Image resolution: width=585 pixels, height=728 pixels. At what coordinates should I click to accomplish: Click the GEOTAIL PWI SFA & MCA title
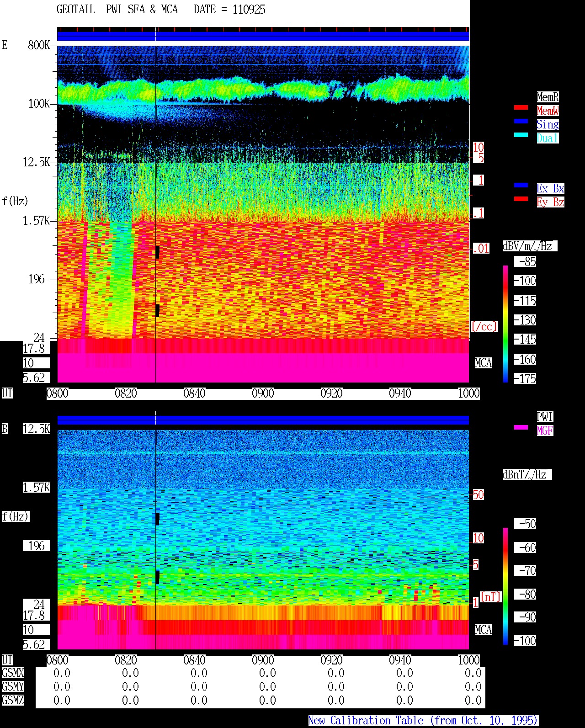click(x=117, y=10)
